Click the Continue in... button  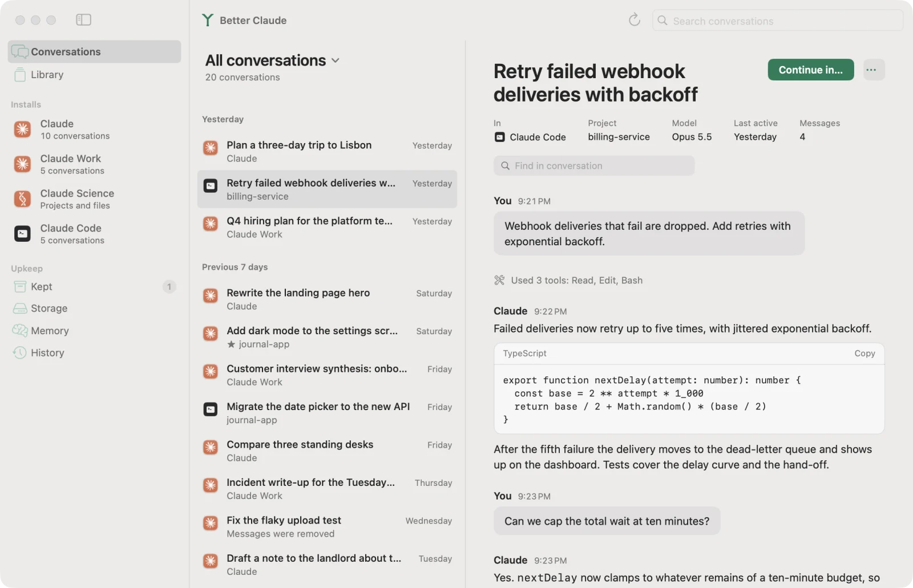[810, 70]
